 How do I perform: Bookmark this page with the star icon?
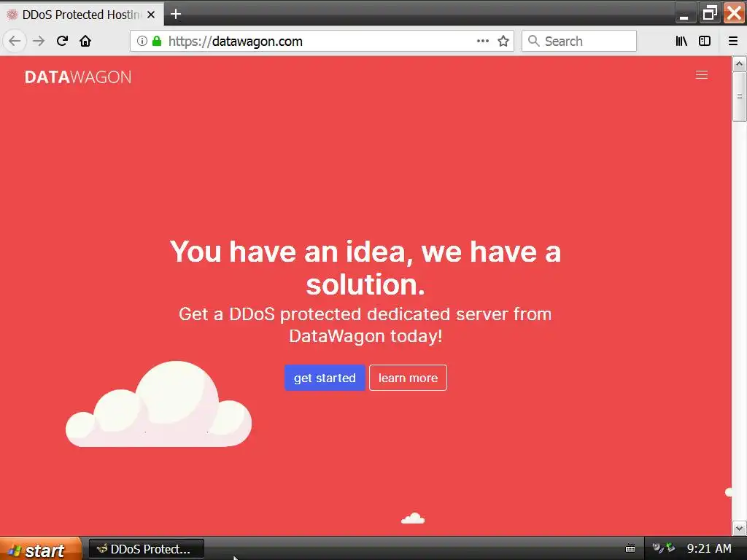coord(503,41)
